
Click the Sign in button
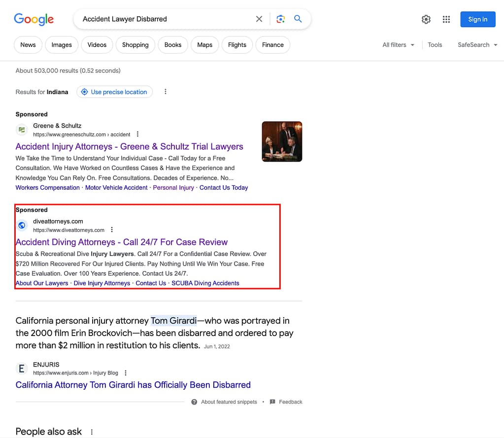pyautogui.click(x=478, y=19)
